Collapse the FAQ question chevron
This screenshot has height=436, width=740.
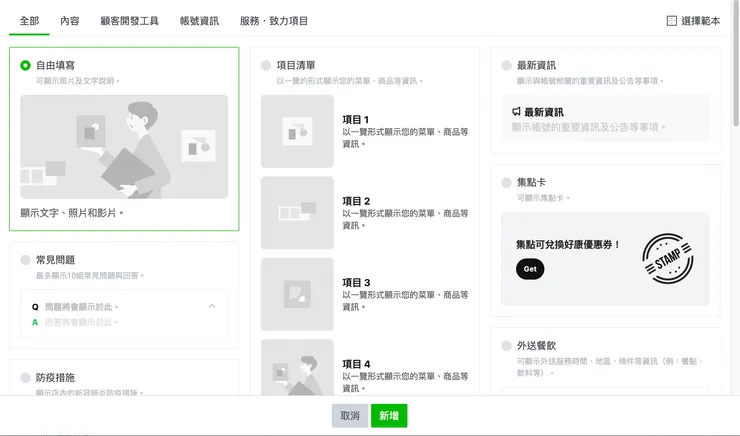coord(212,306)
